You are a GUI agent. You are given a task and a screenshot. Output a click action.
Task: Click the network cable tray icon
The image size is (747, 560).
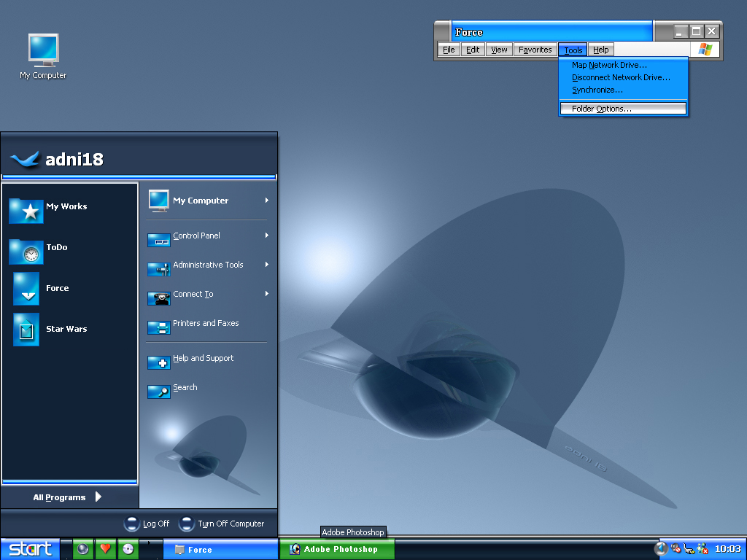pos(689,549)
